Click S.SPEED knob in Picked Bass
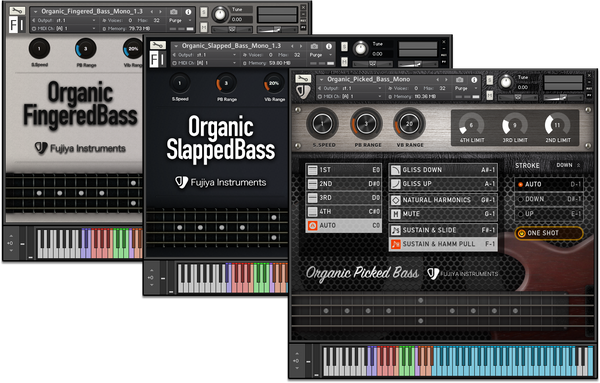600x383 pixels. click(322, 124)
